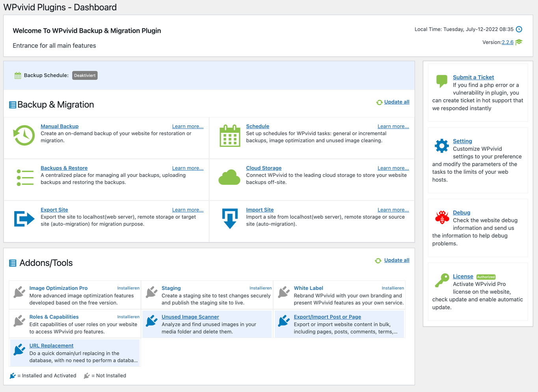Click Learn more for Manual Backup
Screen dimensions: 538x392
[188, 126]
